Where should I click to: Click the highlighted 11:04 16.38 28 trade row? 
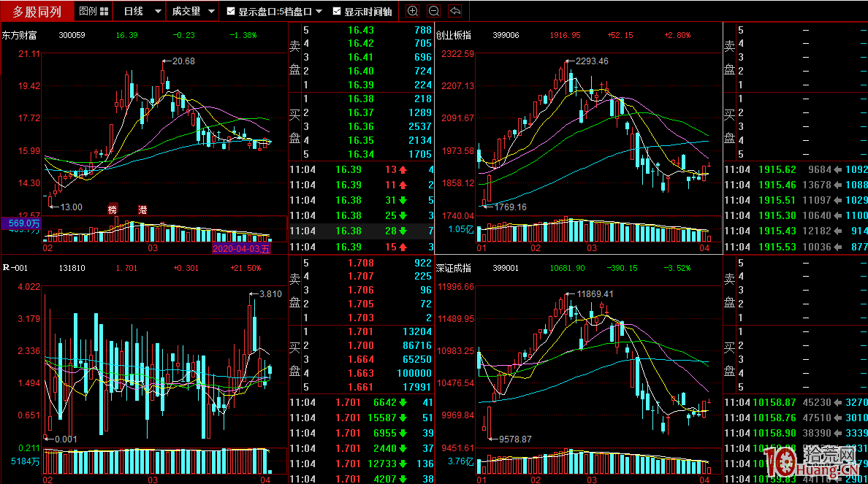pos(362,231)
